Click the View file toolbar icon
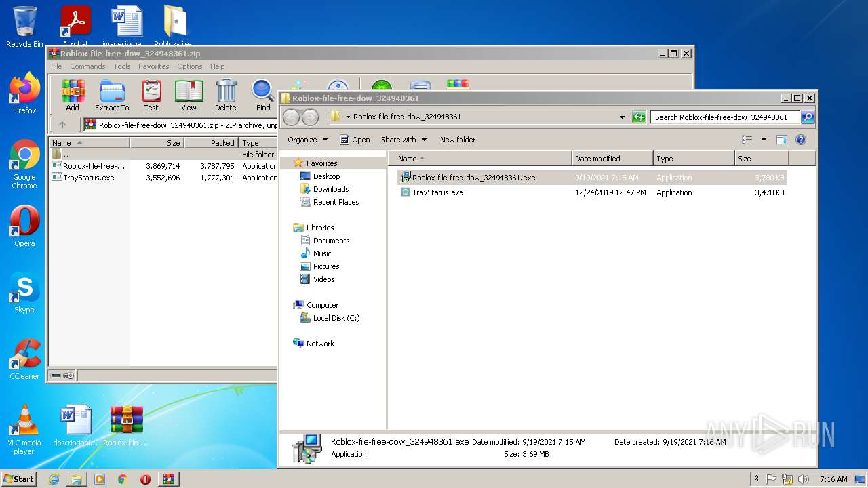The height and width of the screenshot is (488, 868). click(189, 95)
